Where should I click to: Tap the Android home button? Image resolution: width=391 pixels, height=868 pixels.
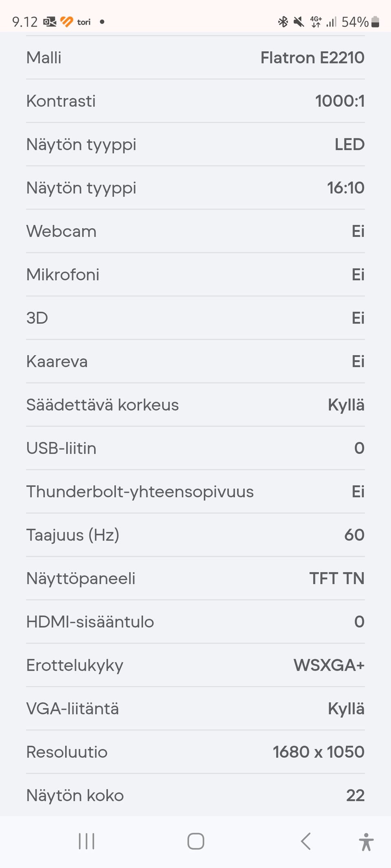195,841
